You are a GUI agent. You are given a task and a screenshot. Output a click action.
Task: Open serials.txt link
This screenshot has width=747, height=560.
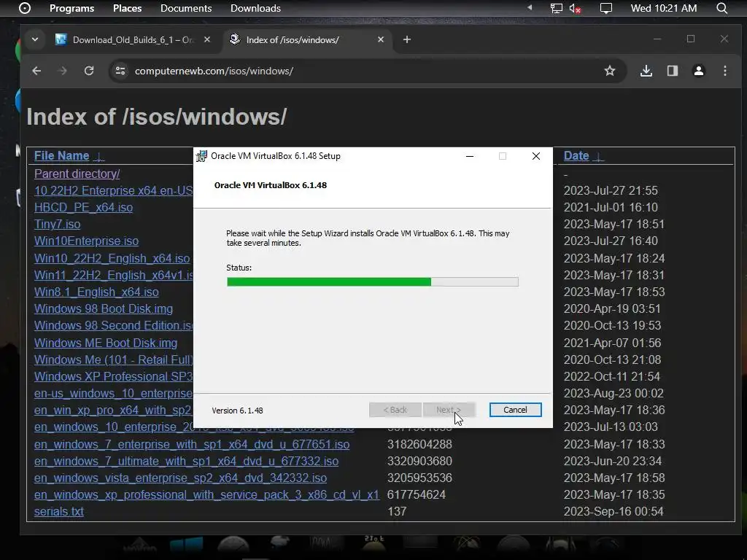(x=58, y=511)
